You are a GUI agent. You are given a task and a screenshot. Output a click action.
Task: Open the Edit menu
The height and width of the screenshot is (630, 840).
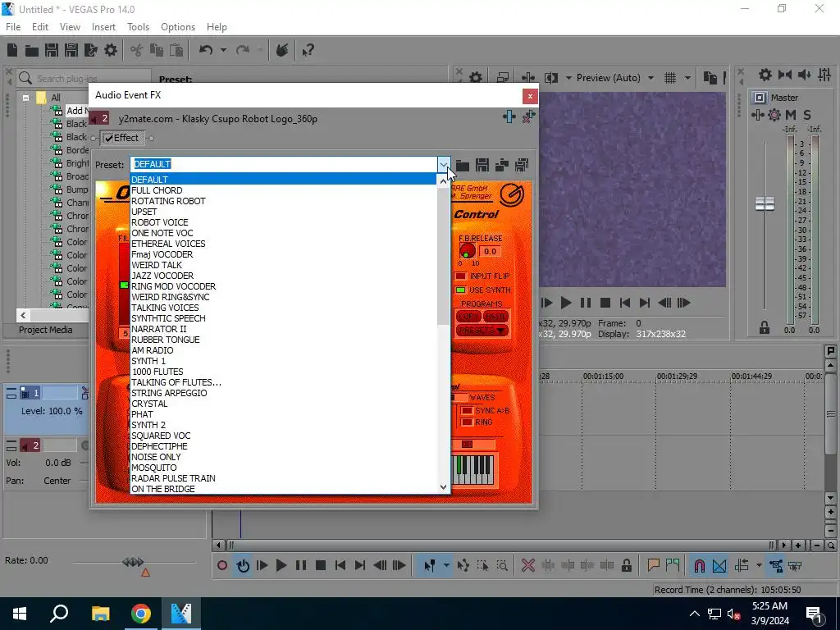tap(40, 27)
